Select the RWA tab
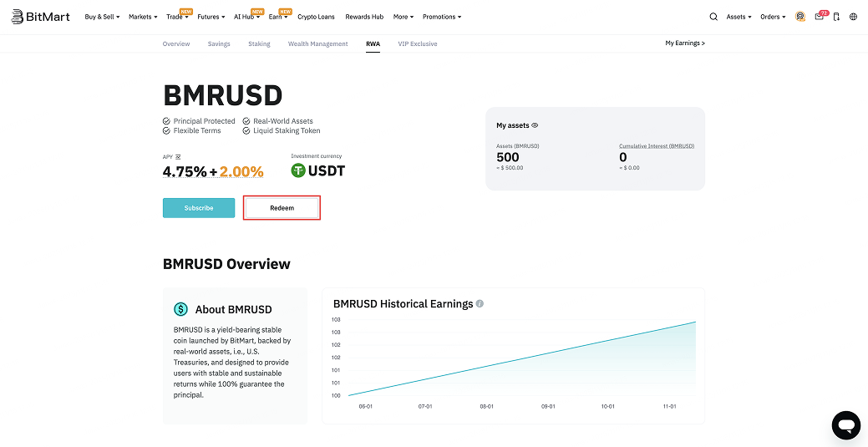Screen dimensions: 868x447 click(373, 43)
